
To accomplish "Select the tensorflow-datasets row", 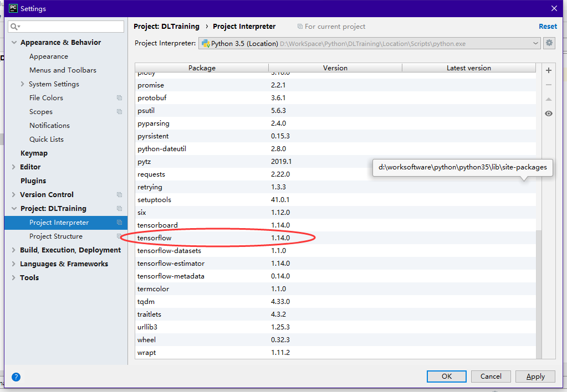I will pyautogui.click(x=335, y=251).
